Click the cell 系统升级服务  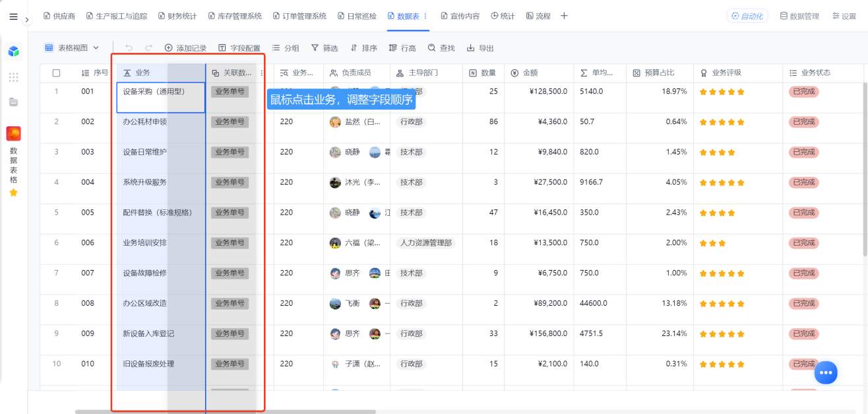pos(161,189)
